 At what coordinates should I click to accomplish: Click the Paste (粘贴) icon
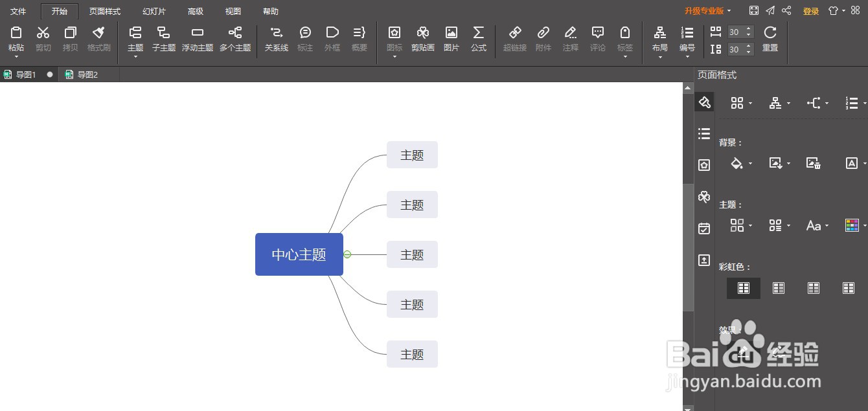(x=16, y=32)
